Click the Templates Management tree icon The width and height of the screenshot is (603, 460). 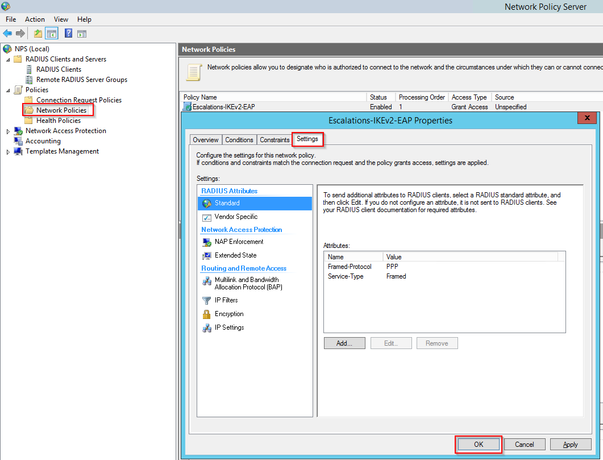(x=18, y=151)
